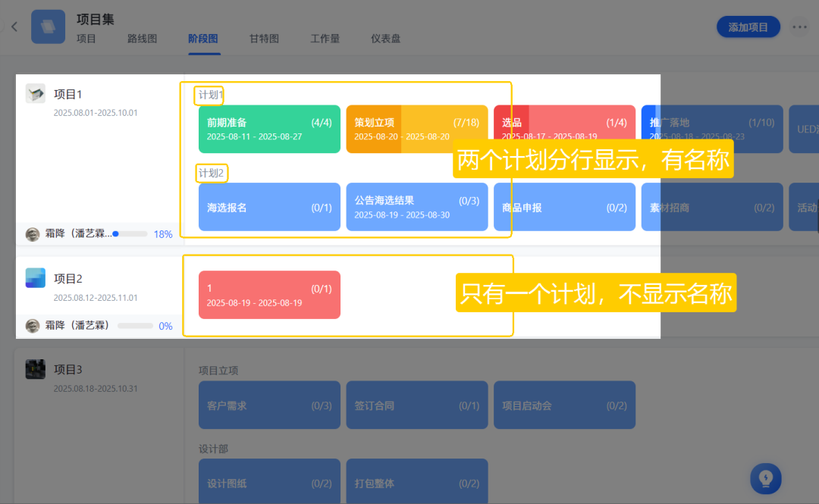Switch to the 项目 tab

click(x=86, y=38)
